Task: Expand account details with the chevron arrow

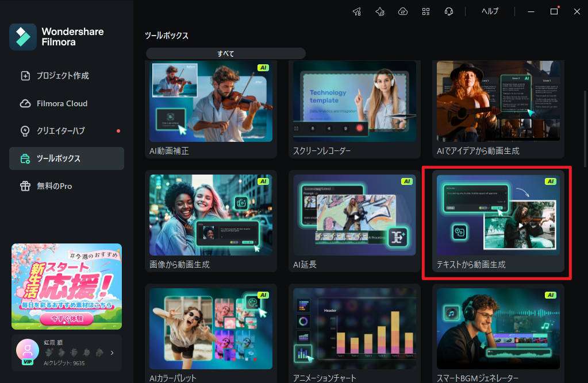Action: click(112, 353)
